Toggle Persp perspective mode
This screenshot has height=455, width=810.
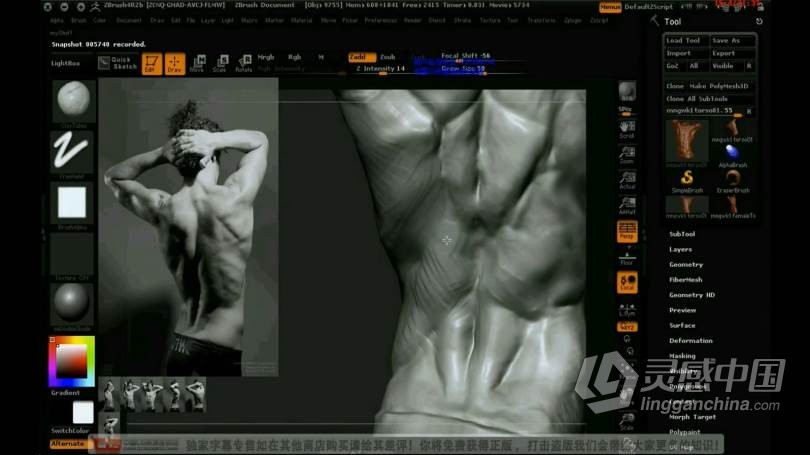pos(627,231)
